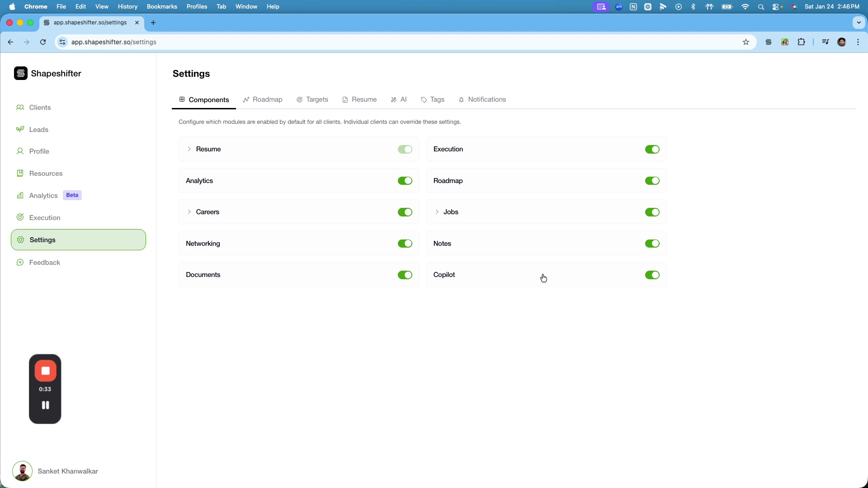Expand the Resume module row
Screen dimensions: 868x488
pos(190,149)
